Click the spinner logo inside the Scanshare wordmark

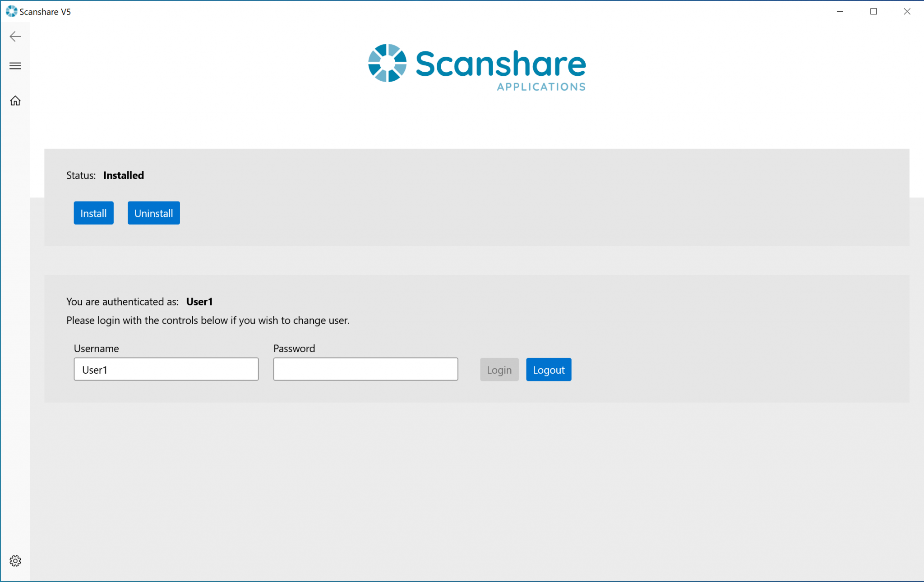387,64
